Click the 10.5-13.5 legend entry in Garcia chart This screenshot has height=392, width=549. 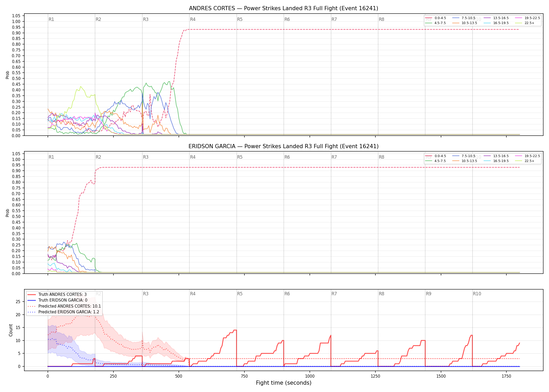pyautogui.click(x=465, y=161)
